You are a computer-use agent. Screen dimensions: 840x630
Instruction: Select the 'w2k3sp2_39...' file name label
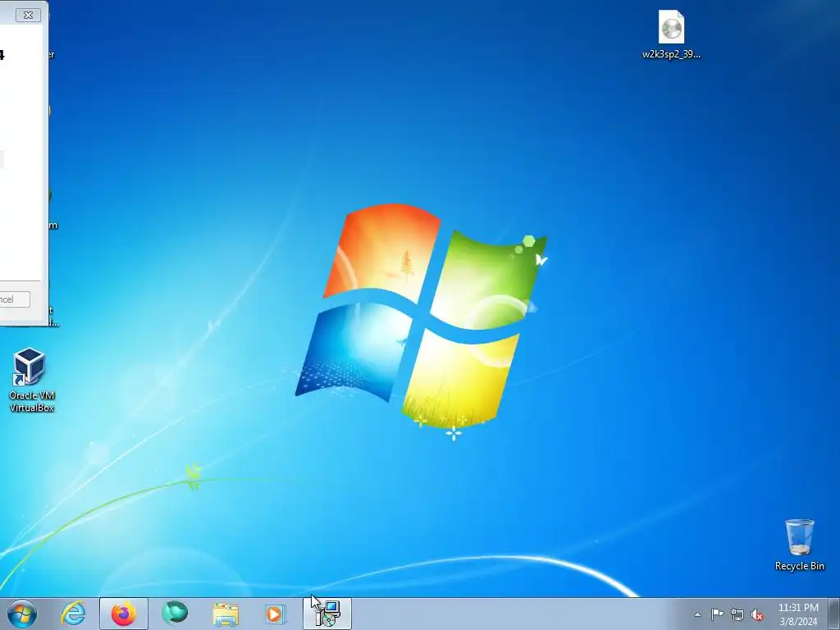coord(671,54)
